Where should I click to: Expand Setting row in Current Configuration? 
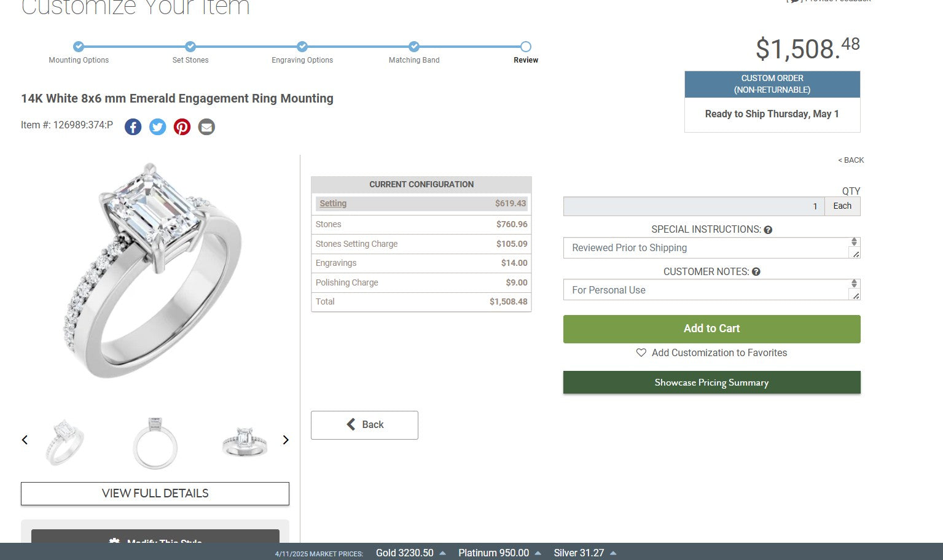point(333,203)
